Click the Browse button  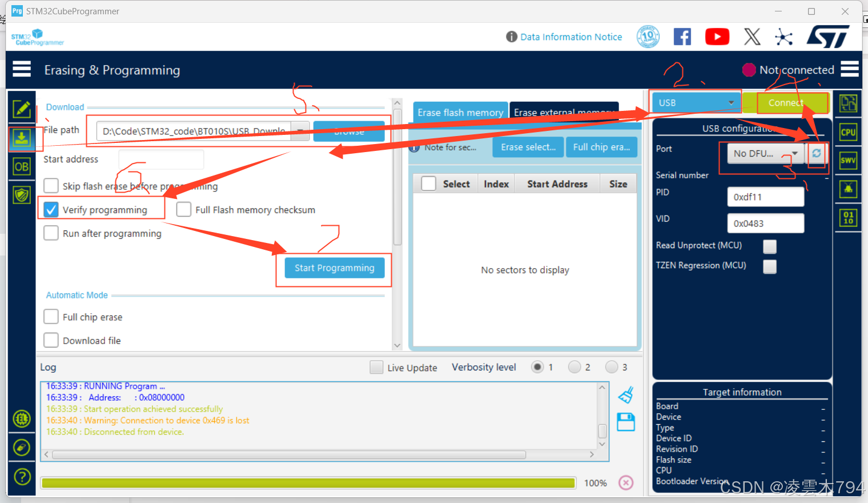click(x=349, y=131)
